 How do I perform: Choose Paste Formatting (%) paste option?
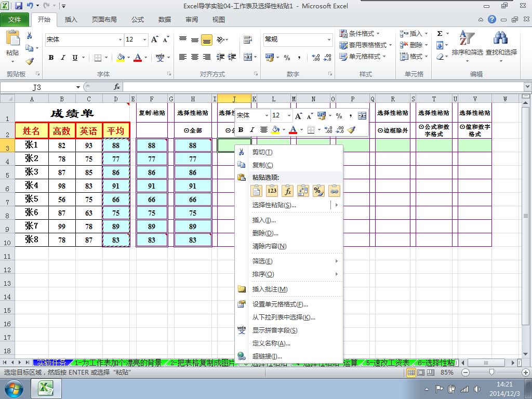(x=318, y=191)
